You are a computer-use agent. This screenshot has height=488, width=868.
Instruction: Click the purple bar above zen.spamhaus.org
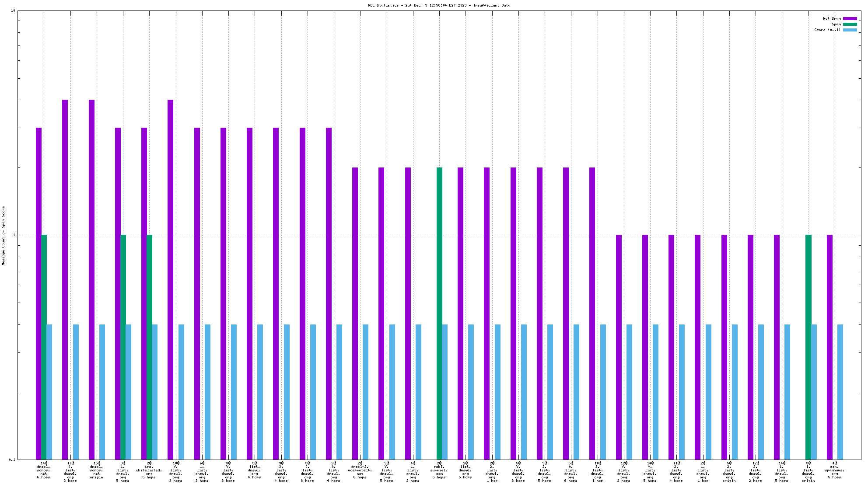click(x=829, y=345)
